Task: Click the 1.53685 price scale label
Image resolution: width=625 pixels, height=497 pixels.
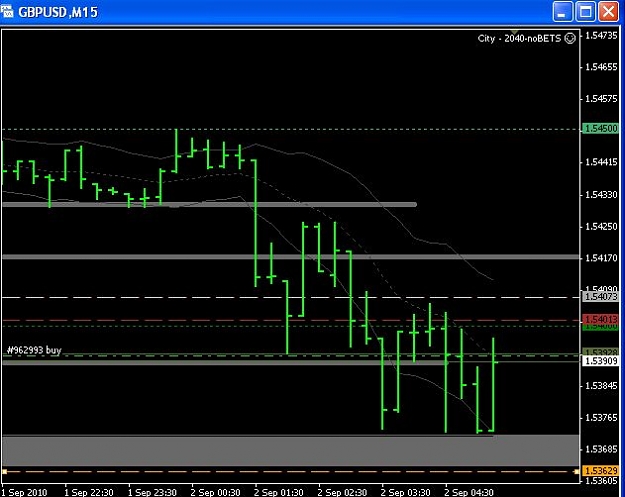Action: [x=601, y=449]
